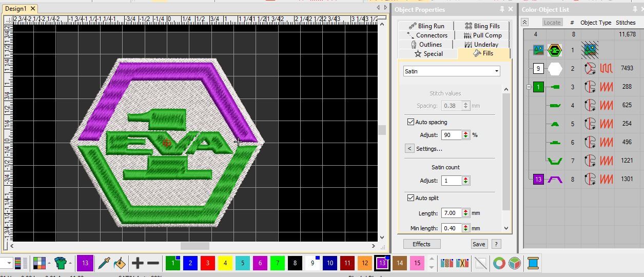Open the garment T-shirt icon
The height and width of the screenshot is (277, 644).
pos(61,263)
